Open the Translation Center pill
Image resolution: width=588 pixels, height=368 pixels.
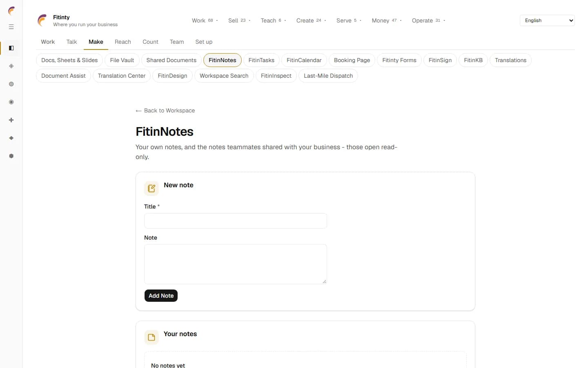[x=122, y=76]
